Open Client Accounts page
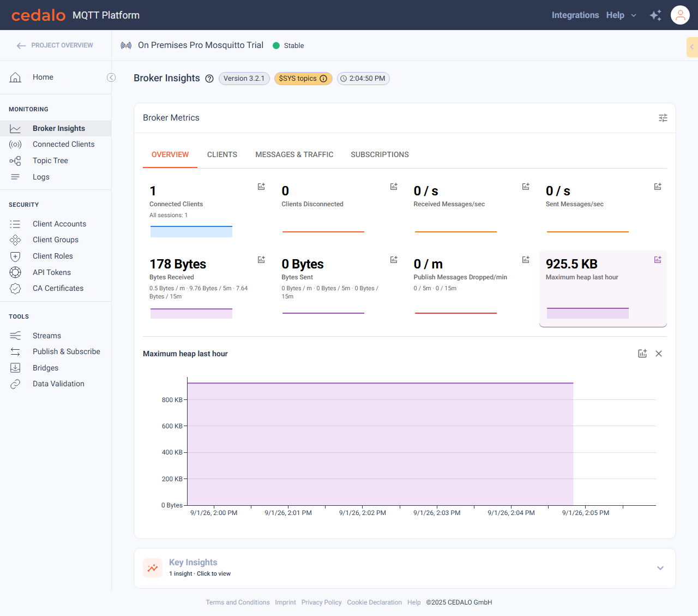 [56, 224]
